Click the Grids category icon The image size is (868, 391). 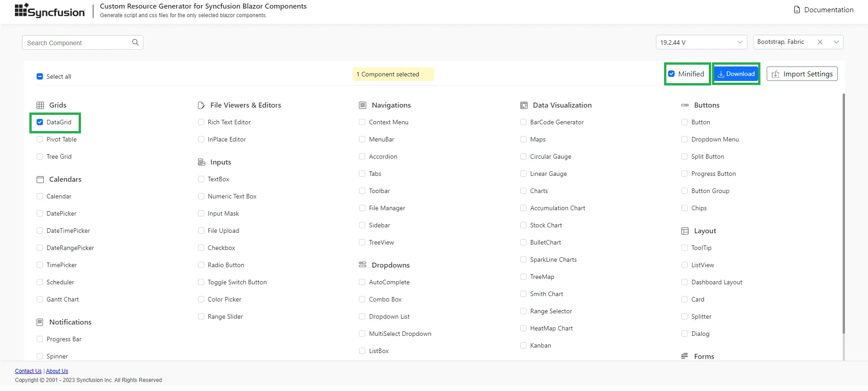(40, 105)
